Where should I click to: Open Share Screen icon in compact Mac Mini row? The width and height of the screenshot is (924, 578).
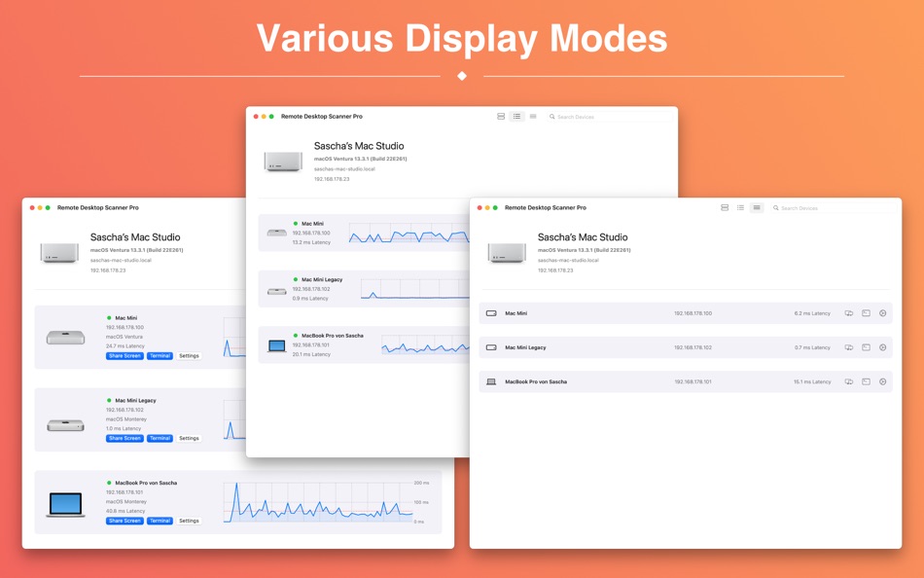pos(849,313)
